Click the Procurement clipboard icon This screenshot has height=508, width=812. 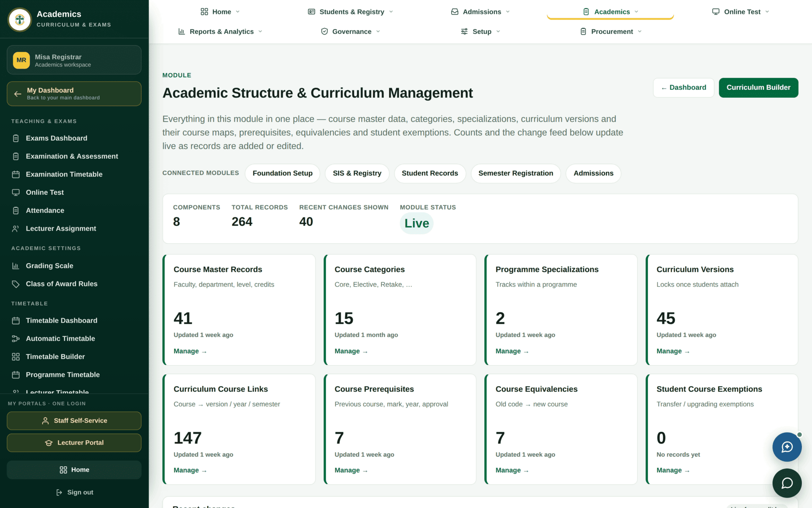click(x=583, y=31)
